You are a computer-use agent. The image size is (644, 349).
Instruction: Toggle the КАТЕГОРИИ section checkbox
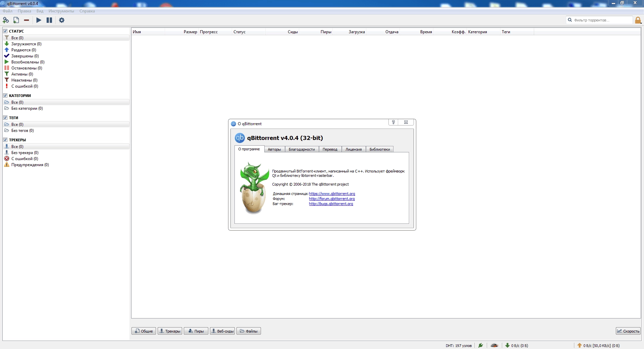(5, 95)
